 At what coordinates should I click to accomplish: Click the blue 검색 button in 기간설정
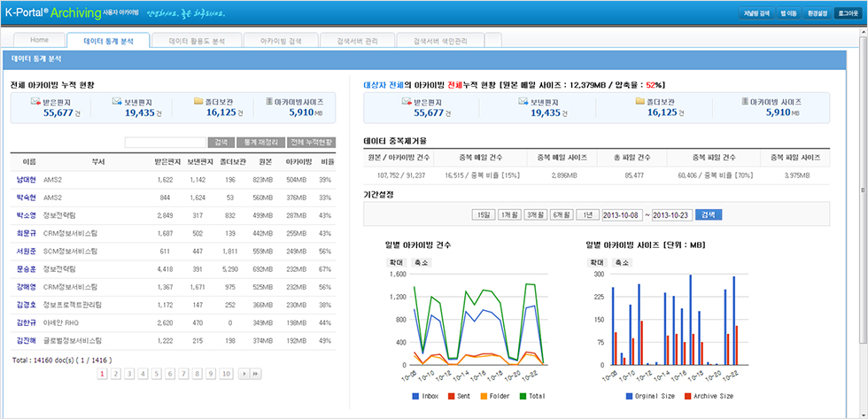[x=709, y=214]
